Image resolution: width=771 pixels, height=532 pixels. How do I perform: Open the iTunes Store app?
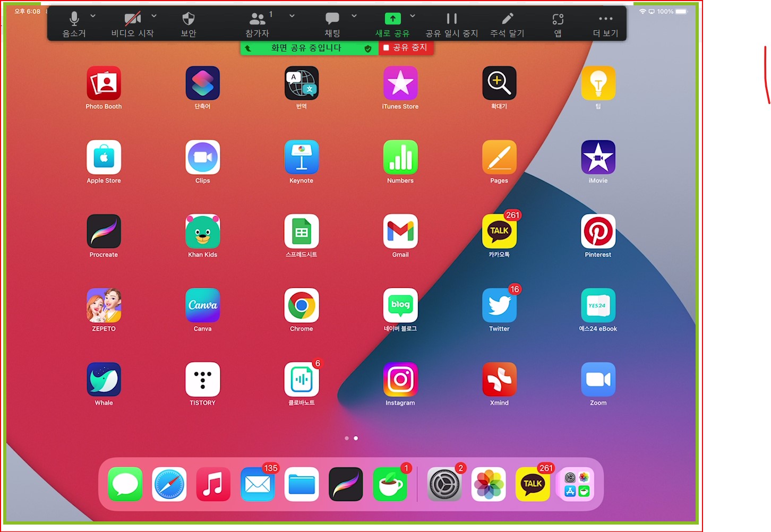[x=400, y=83]
